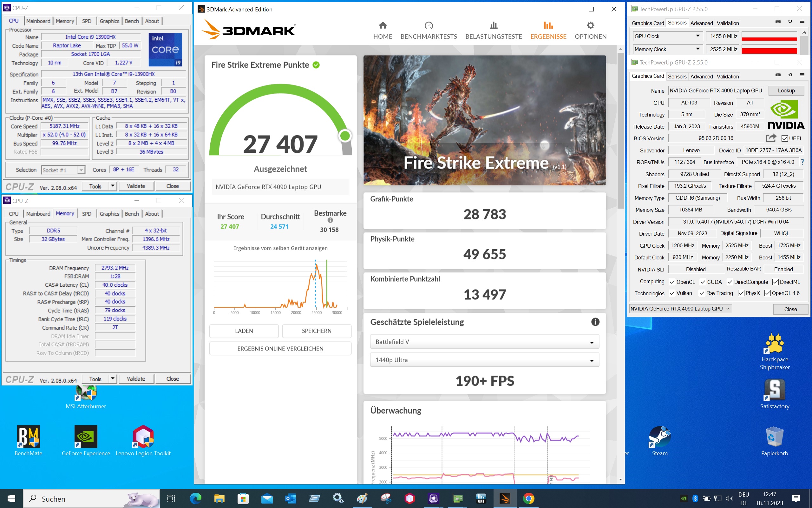Open MSI Afterburner desktop shortcut
The height and width of the screenshot is (508, 812).
[86, 398]
